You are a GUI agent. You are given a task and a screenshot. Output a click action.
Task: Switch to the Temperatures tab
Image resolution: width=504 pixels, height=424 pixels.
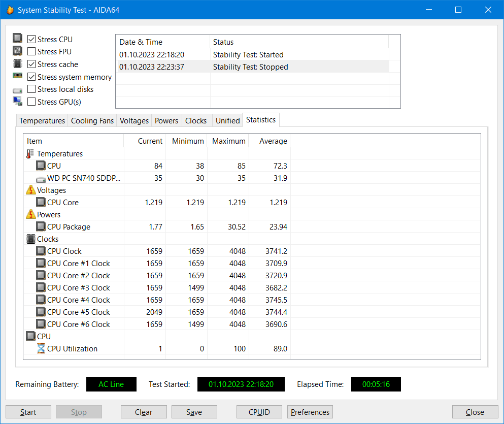[42, 121]
